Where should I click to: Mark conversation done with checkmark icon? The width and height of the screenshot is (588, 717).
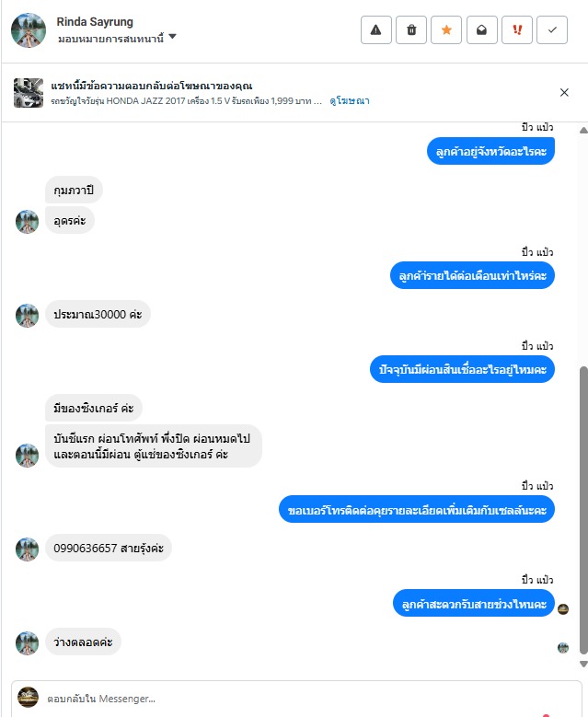(x=552, y=30)
